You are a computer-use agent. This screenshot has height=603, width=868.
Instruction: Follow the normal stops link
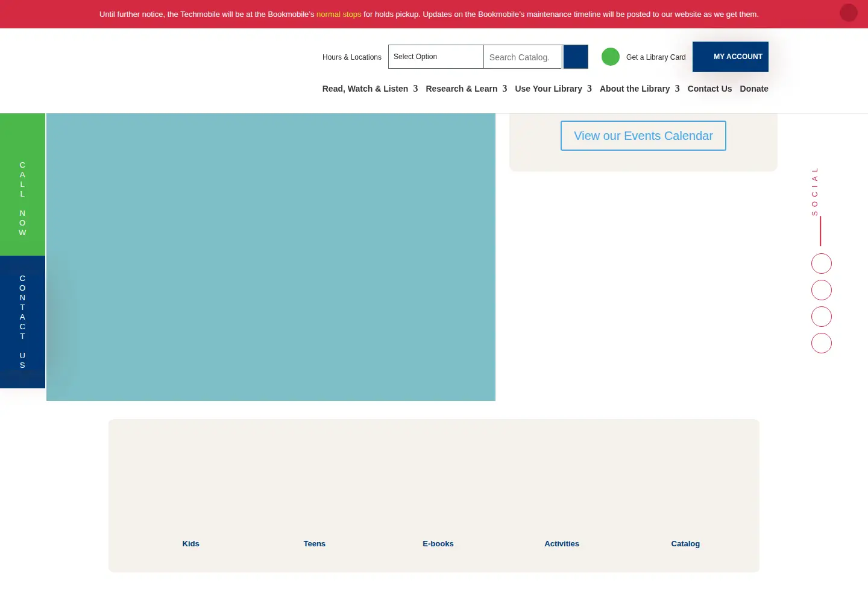pyautogui.click(x=339, y=14)
